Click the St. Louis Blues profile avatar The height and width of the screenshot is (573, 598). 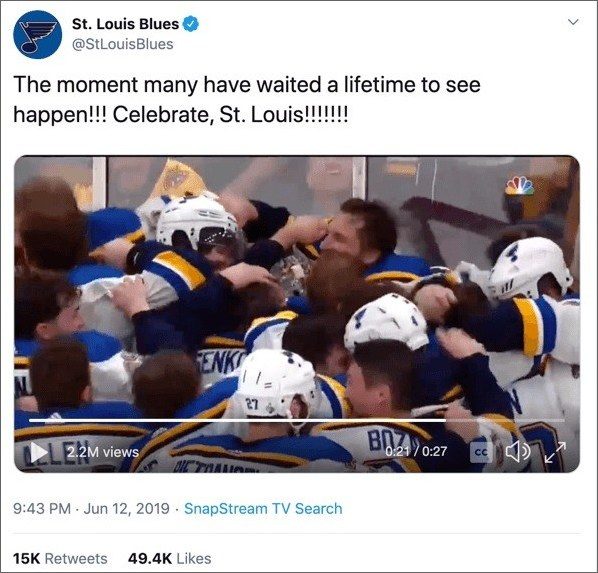(x=37, y=34)
